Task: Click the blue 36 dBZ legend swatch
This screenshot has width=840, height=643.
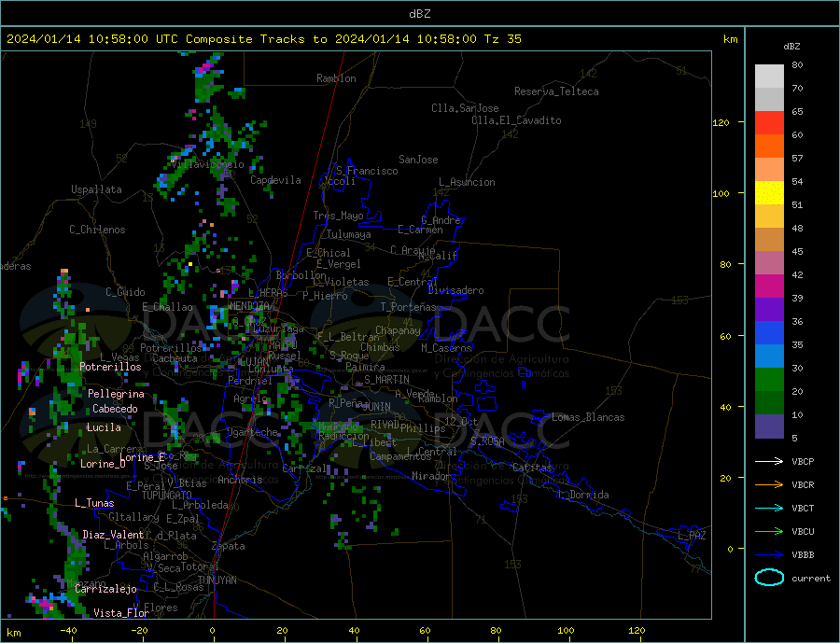Action: pos(769,333)
